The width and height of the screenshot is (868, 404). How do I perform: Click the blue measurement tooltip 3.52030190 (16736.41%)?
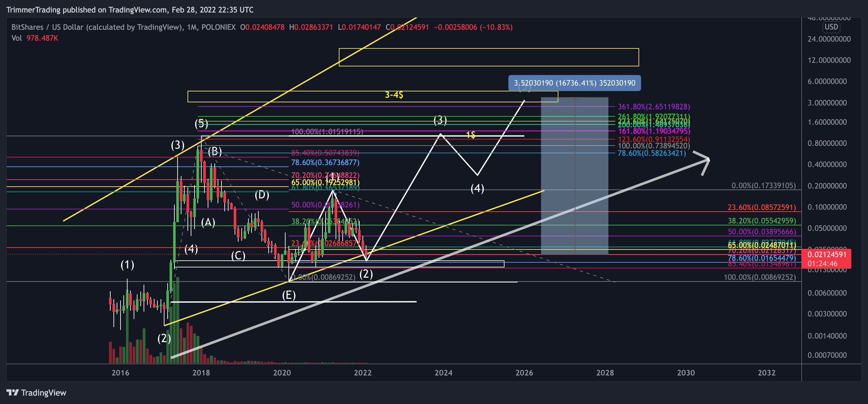click(574, 83)
